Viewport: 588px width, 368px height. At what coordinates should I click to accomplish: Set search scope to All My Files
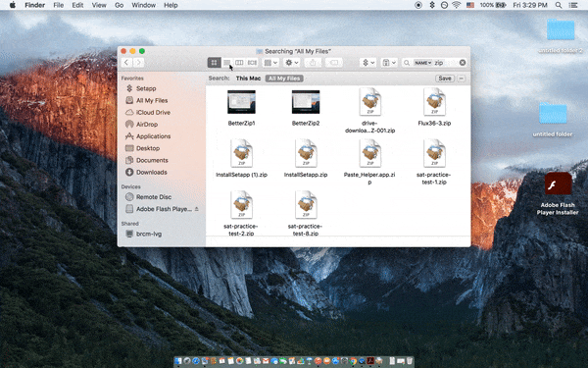[284, 79]
